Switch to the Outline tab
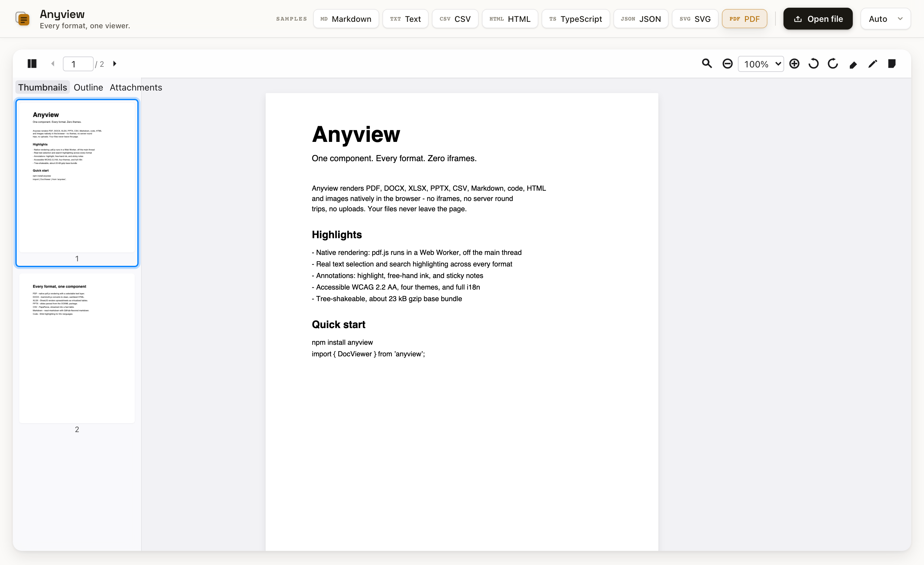This screenshot has width=924, height=565. [x=88, y=87]
